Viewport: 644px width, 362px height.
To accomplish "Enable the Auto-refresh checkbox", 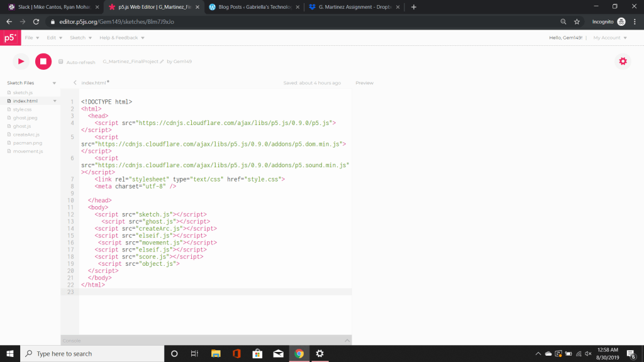I will [61, 62].
